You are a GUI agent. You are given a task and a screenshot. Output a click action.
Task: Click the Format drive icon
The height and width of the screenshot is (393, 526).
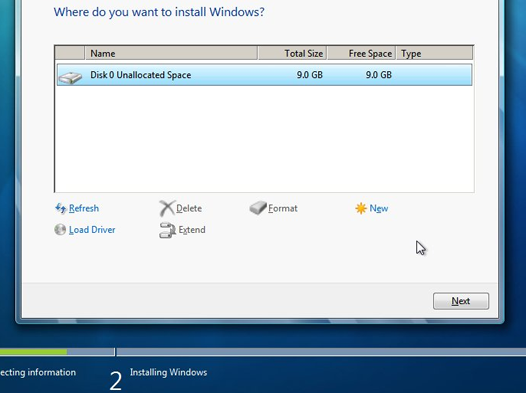point(258,208)
